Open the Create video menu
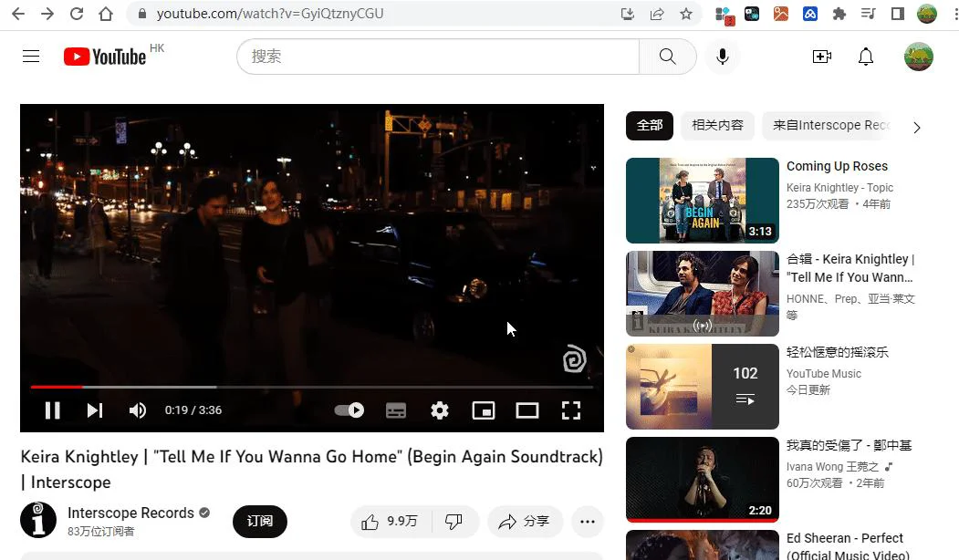Viewport: 959px width, 560px height. coord(822,57)
